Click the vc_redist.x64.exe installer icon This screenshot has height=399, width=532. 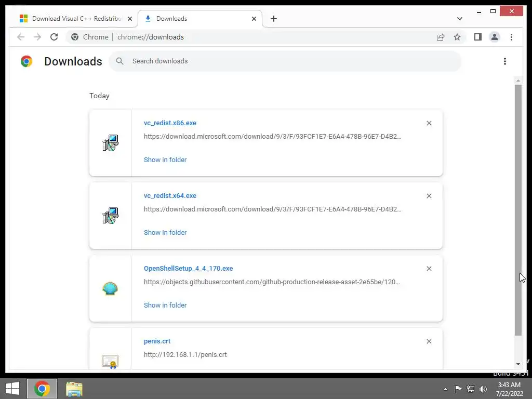point(110,216)
